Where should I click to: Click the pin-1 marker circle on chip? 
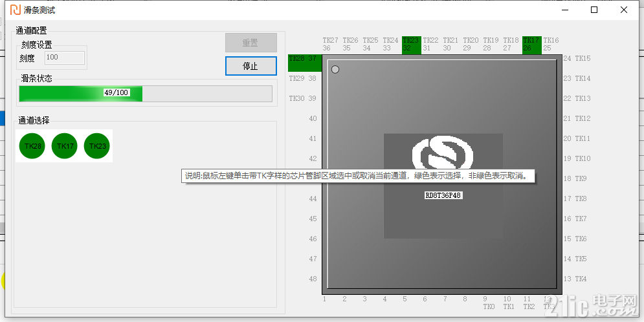(335, 69)
